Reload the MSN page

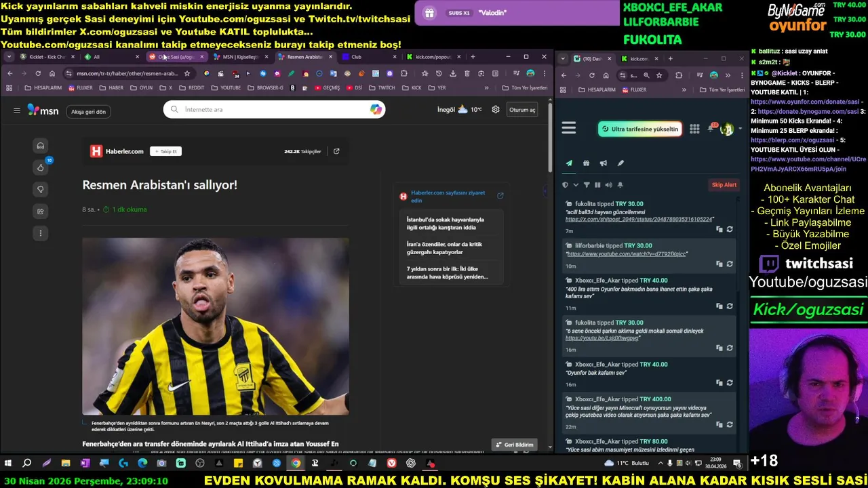point(37,73)
